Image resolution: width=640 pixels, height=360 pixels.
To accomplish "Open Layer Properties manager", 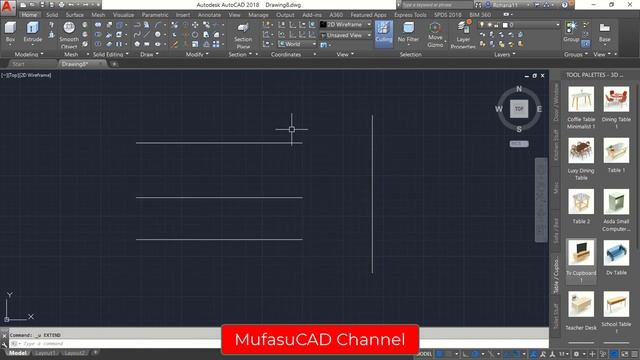I will (x=463, y=36).
